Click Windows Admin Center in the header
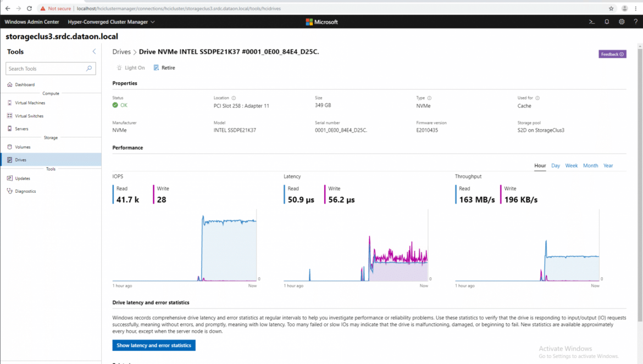Viewport: 643px width, 364px height. (31, 22)
